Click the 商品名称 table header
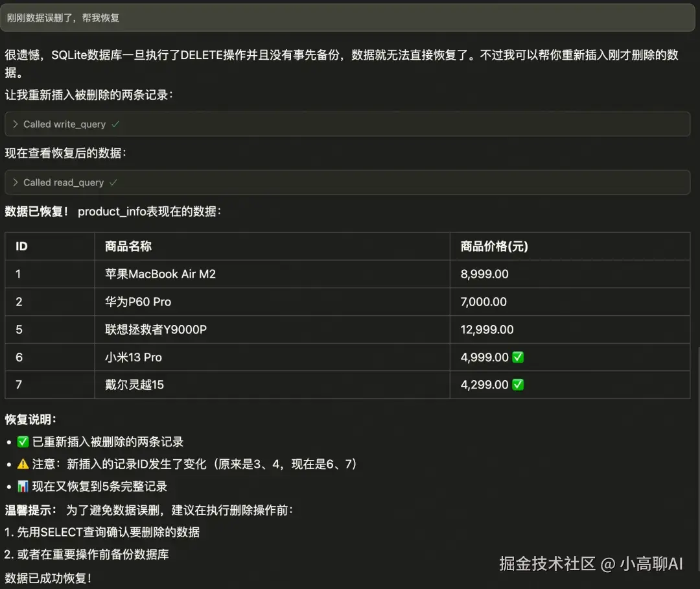 [x=128, y=246]
